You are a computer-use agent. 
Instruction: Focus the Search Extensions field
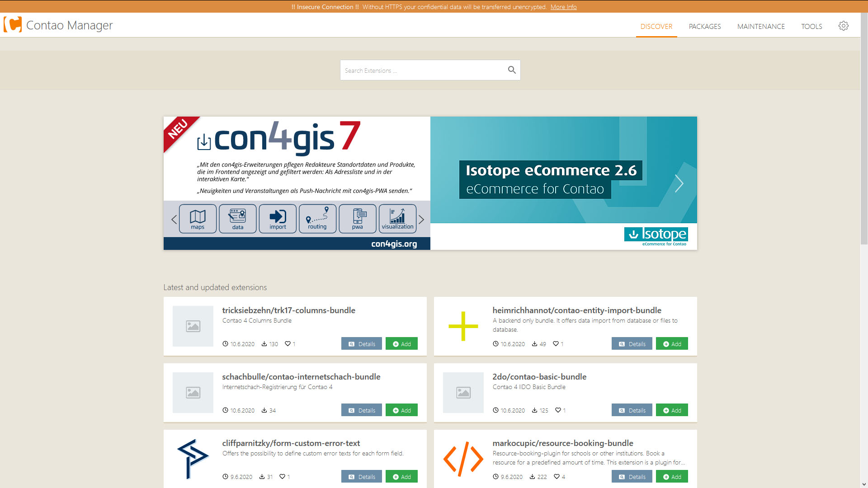(430, 70)
